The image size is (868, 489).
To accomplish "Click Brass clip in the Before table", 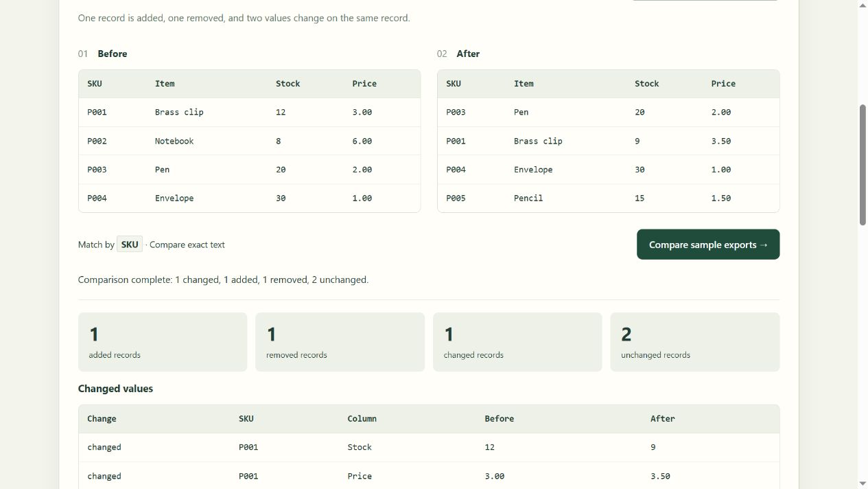I will pyautogui.click(x=179, y=112).
